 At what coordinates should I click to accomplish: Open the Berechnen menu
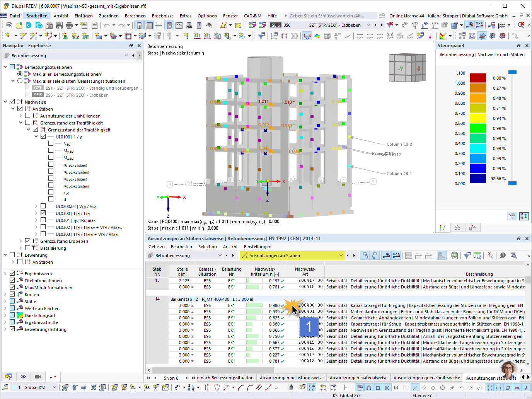135,16
